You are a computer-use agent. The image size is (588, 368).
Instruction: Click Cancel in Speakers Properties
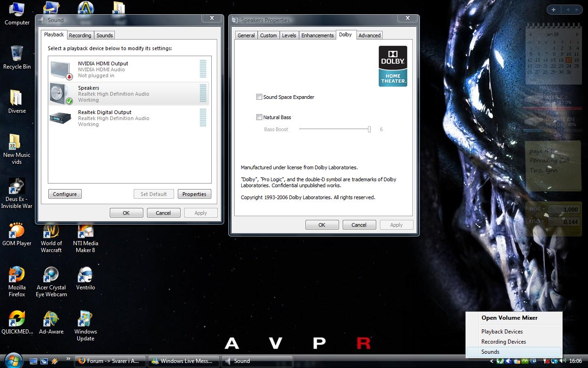pyautogui.click(x=359, y=225)
